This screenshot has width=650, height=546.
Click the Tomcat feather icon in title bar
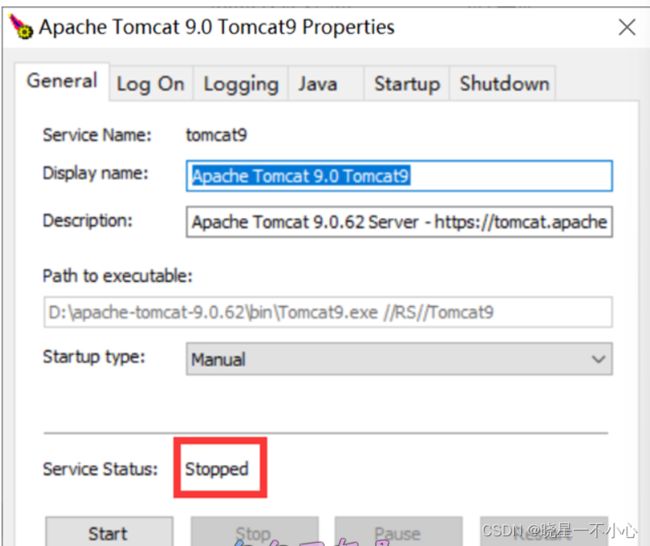click(x=21, y=27)
